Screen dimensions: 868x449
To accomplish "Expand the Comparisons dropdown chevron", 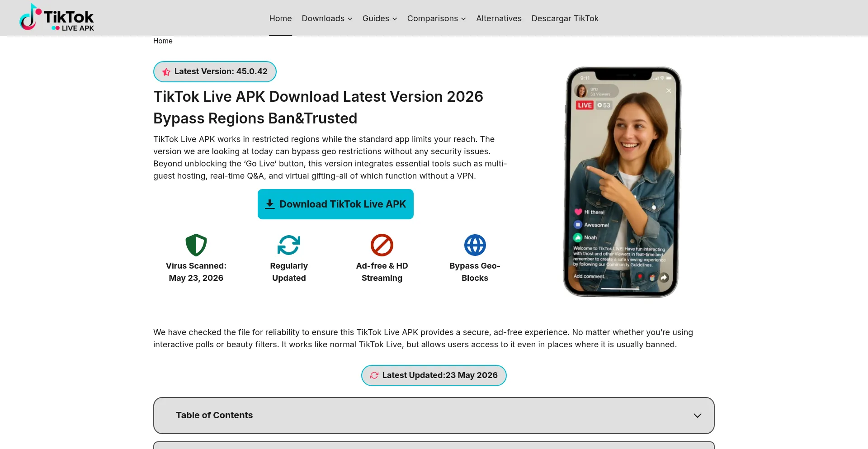I will 463,19.
